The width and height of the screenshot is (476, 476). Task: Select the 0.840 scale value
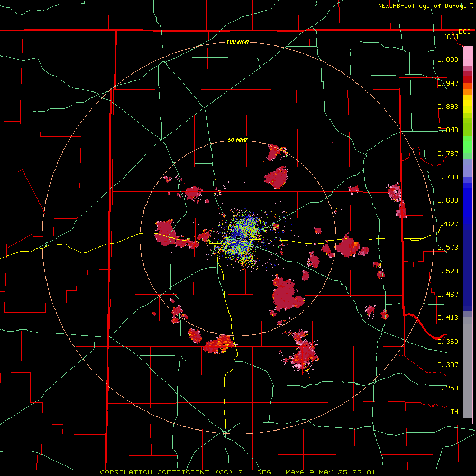point(448,130)
